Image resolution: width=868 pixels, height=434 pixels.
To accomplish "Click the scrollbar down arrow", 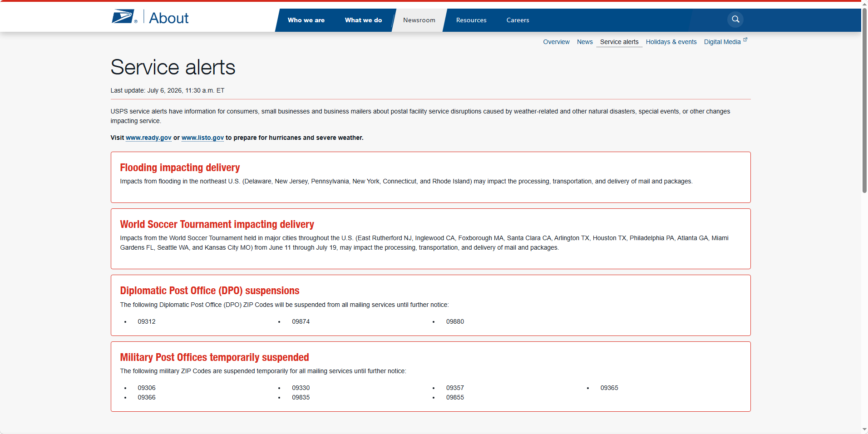I will click(x=864, y=429).
